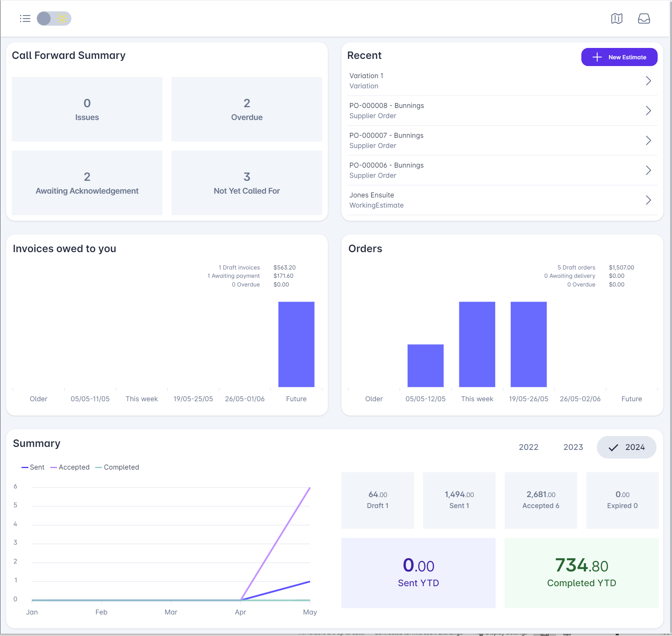Expand the PO-000008 Bunnings chevron
The width and height of the screenshot is (672, 636).
click(648, 111)
